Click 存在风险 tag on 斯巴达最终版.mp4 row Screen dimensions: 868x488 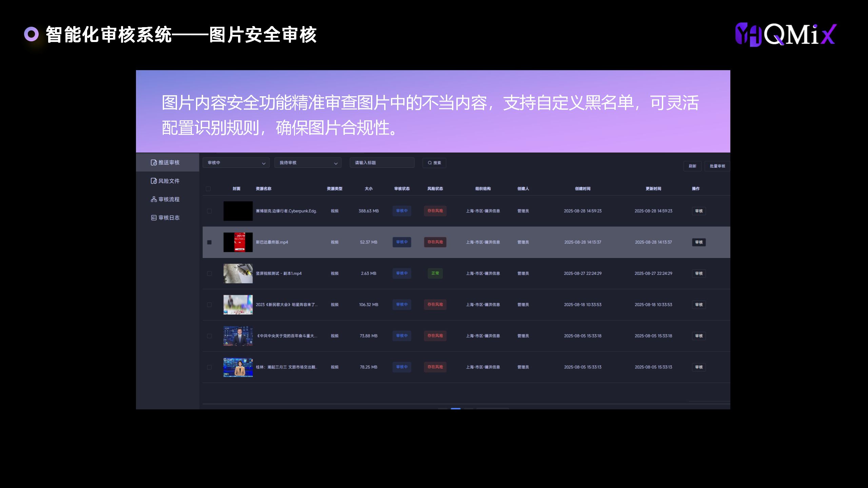pyautogui.click(x=435, y=242)
